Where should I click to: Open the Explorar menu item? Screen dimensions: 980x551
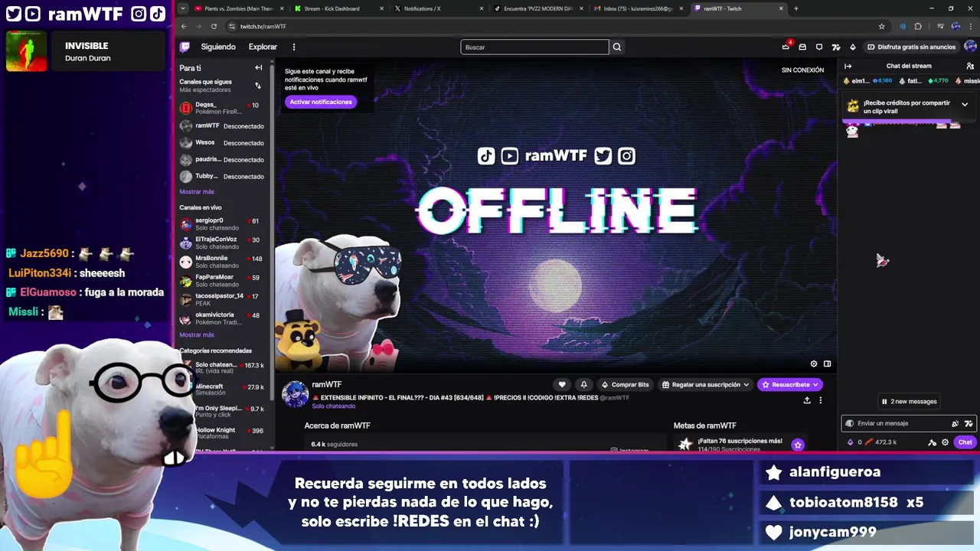(x=263, y=47)
